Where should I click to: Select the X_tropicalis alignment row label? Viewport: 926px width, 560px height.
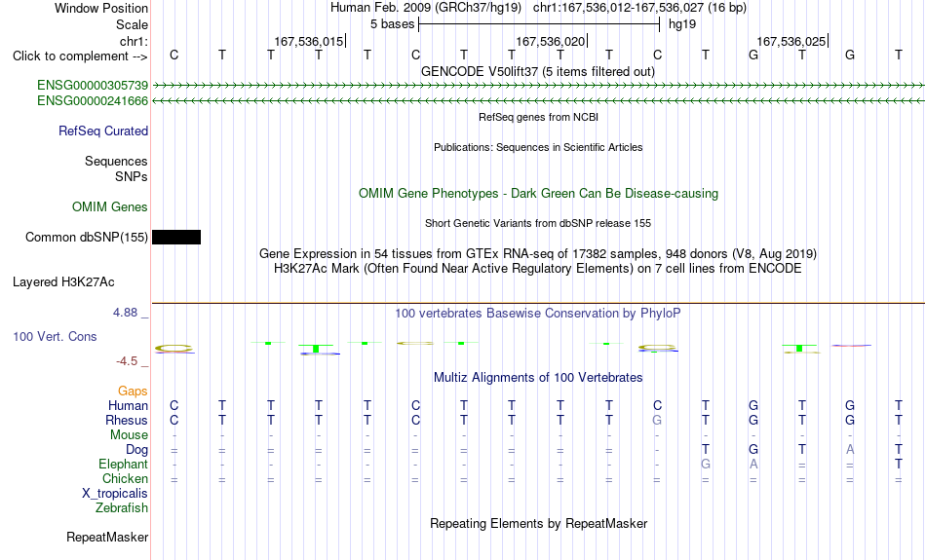click(115, 494)
